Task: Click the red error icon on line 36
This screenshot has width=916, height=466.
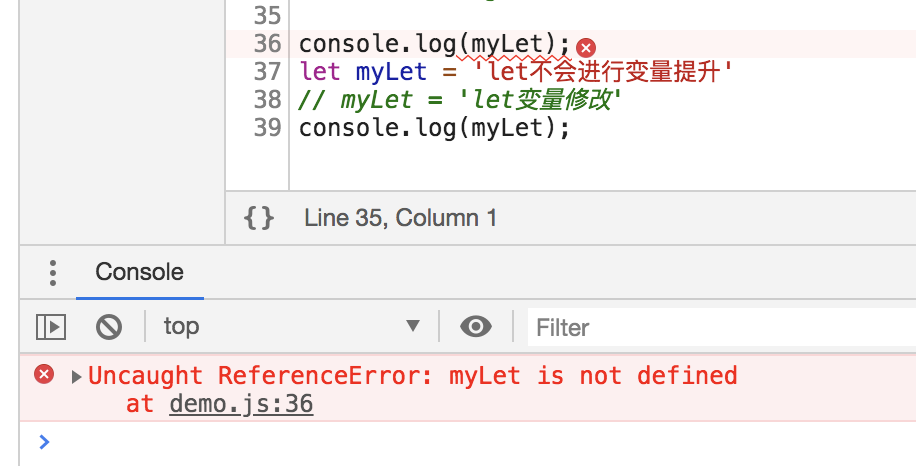Action: click(586, 47)
